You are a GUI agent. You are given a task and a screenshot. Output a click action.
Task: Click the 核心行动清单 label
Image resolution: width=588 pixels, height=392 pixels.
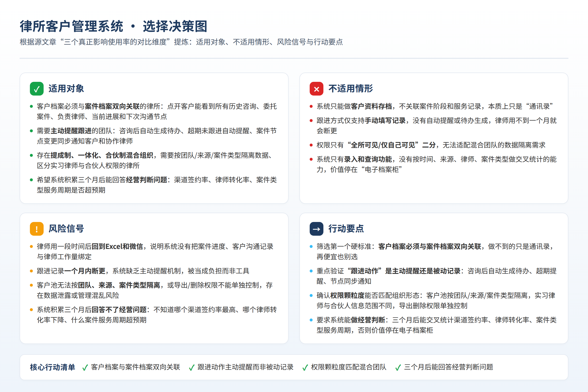[52, 367]
